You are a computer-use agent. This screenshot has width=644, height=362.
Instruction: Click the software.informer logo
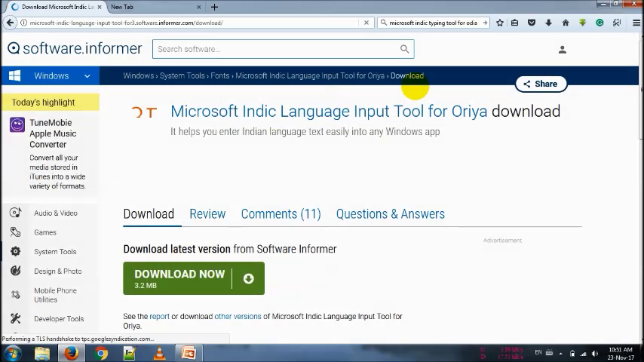pos(75,48)
